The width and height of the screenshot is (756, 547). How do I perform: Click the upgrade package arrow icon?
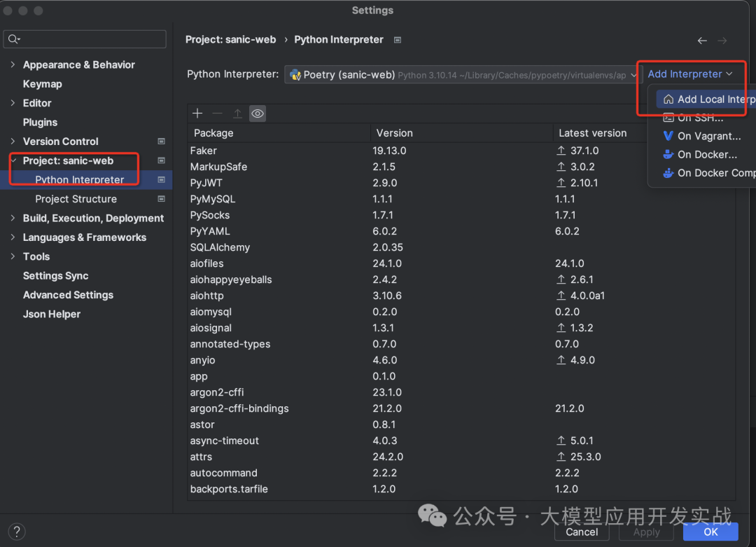237,113
